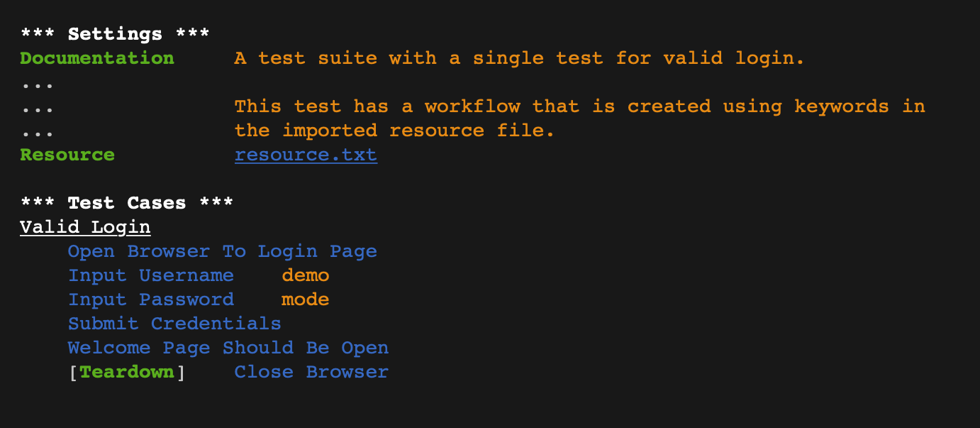Screen dimensions: 980x428
Task: Select the Open Browser To Login Page keyword
Action: (222, 251)
